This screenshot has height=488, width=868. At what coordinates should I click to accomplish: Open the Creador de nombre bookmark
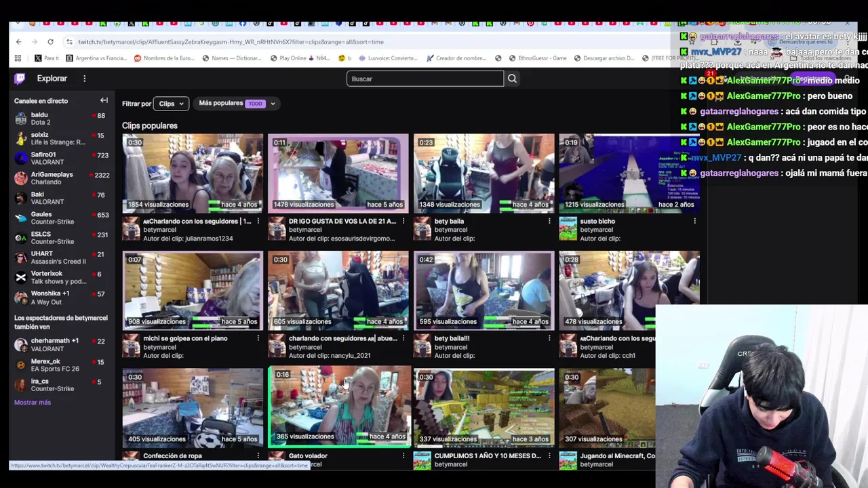click(456, 58)
